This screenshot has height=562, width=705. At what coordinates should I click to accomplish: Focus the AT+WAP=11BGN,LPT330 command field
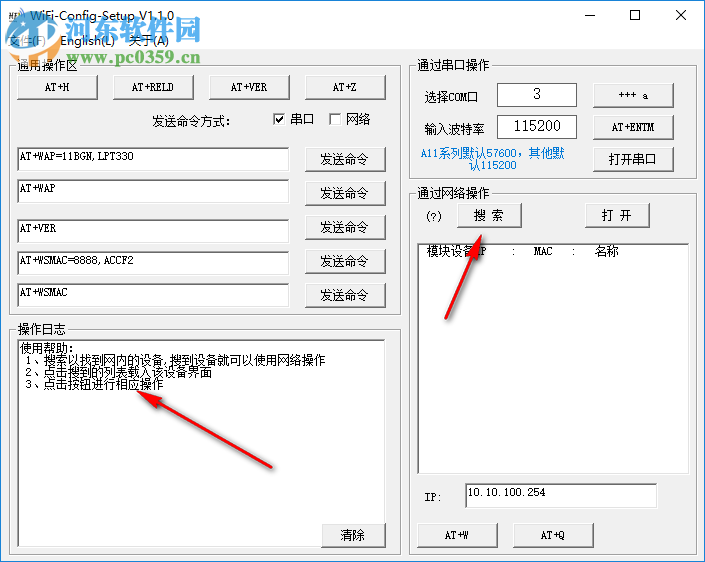(153, 159)
